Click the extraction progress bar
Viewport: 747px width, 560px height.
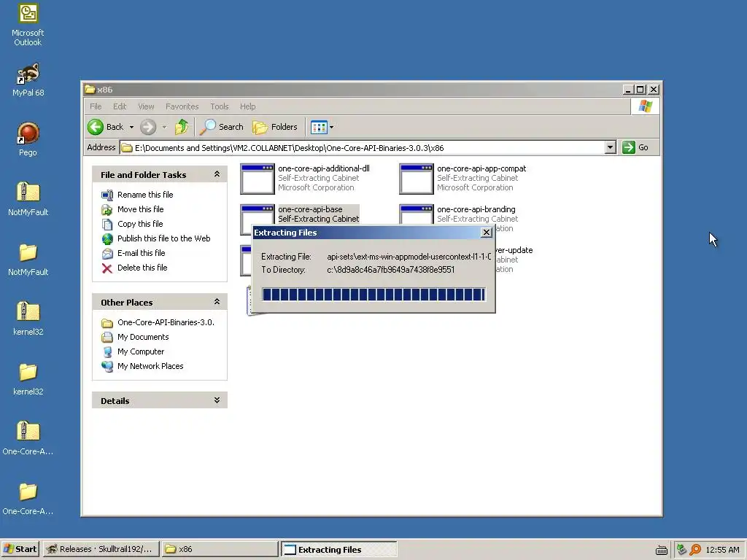coord(373,295)
